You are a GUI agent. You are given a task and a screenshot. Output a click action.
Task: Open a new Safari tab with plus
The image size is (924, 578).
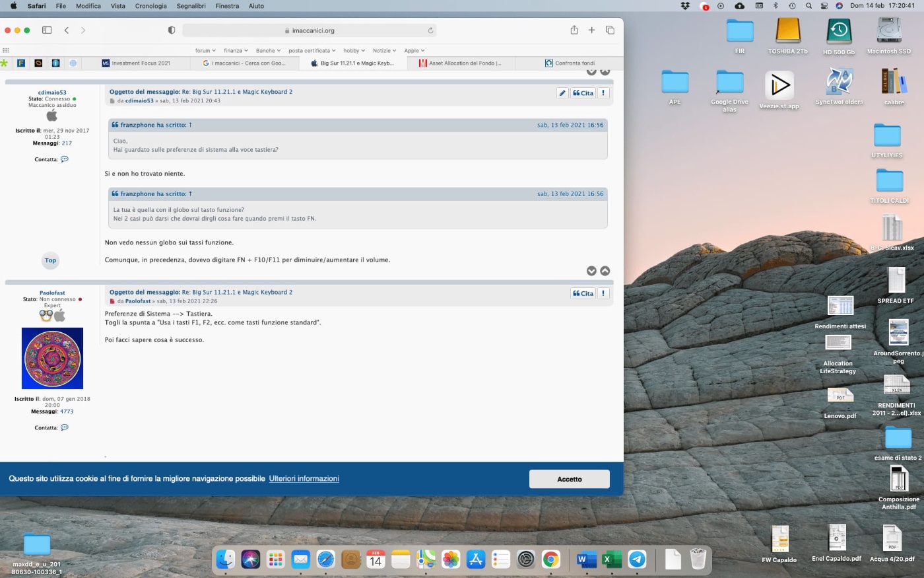592,30
